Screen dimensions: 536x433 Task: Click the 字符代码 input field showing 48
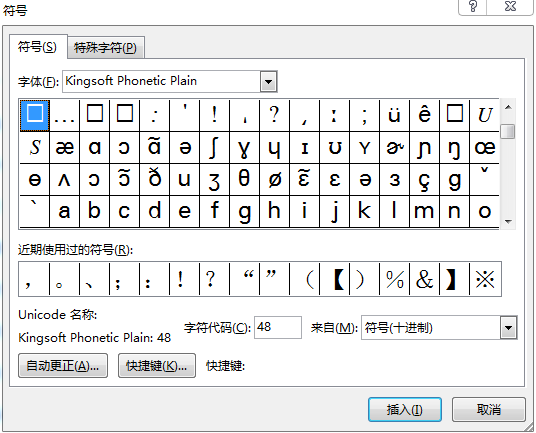tap(278, 327)
